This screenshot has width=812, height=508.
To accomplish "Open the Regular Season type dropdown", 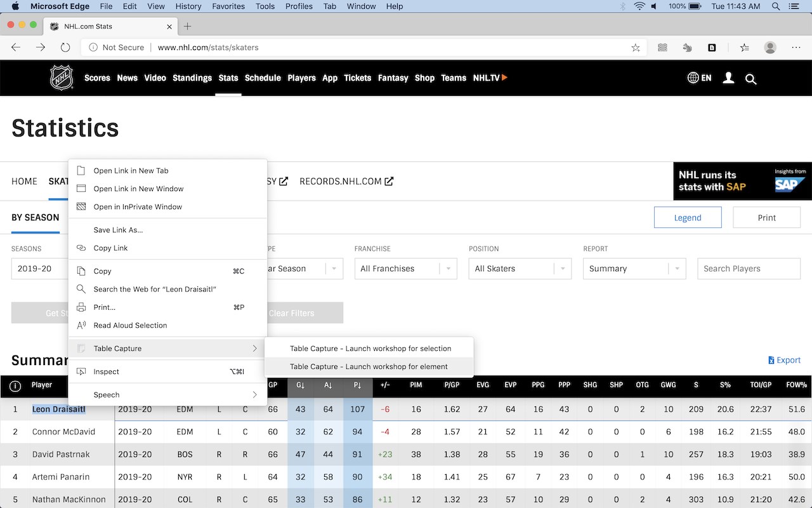I will 305,269.
